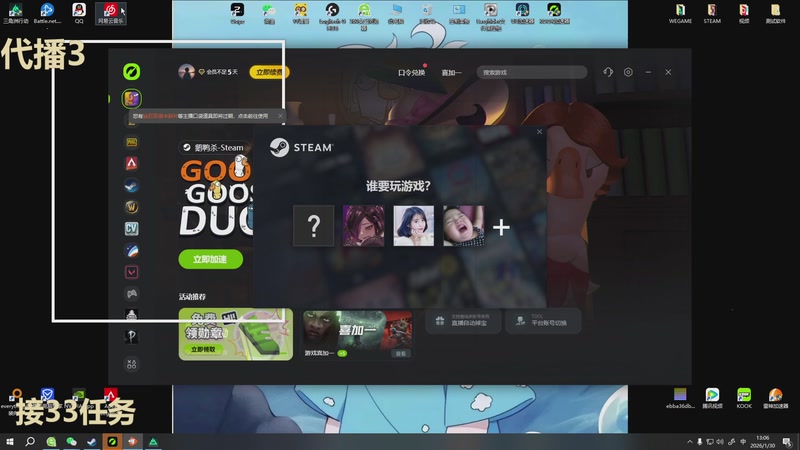The width and height of the screenshot is (800, 450).
Task: Open customer support headset icon
Action: [608, 72]
